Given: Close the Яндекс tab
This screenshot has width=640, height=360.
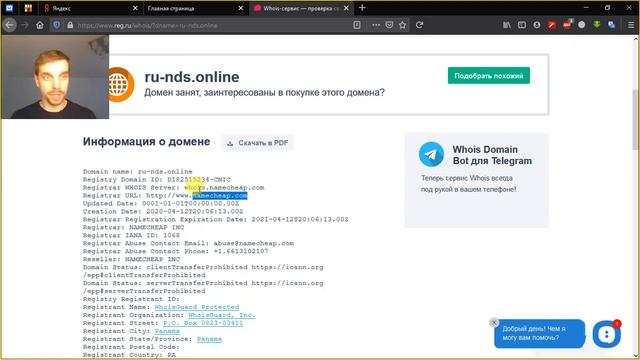Looking at the screenshot, I should pyautogui.click(x=136, y=8).
